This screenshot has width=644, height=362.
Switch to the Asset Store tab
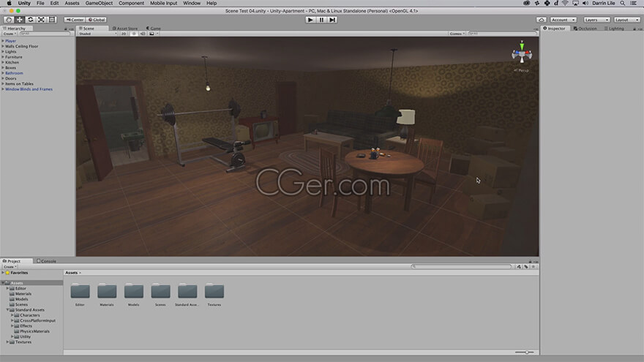125,29
